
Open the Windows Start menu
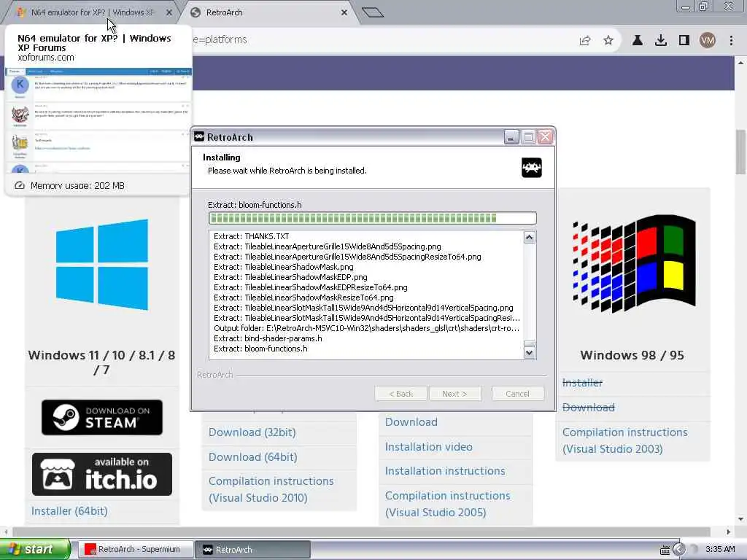(35, 550)
